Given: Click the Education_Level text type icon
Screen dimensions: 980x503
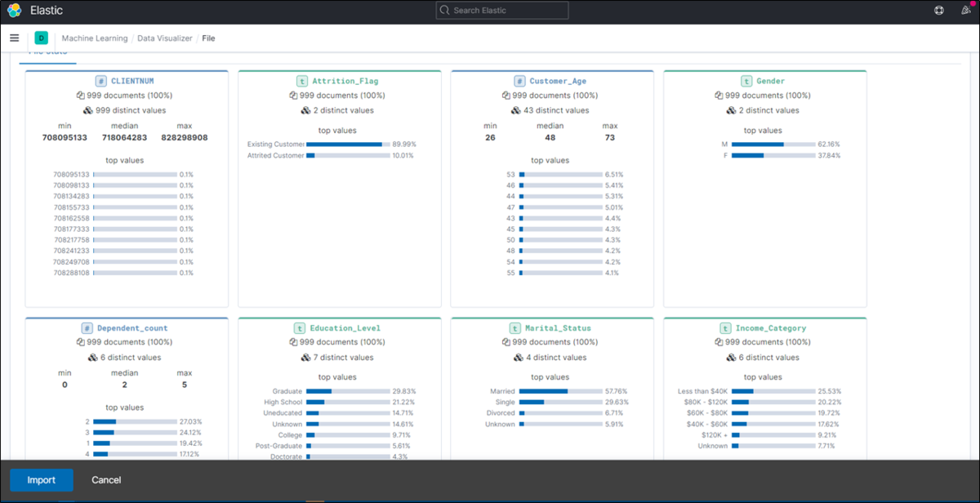Looking at the screenshot, I should [300, 328].
